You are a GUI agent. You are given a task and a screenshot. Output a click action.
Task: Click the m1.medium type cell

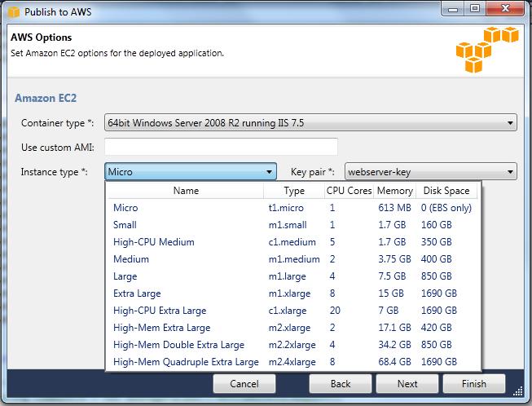pyautogui.click(x=294, y=259)
